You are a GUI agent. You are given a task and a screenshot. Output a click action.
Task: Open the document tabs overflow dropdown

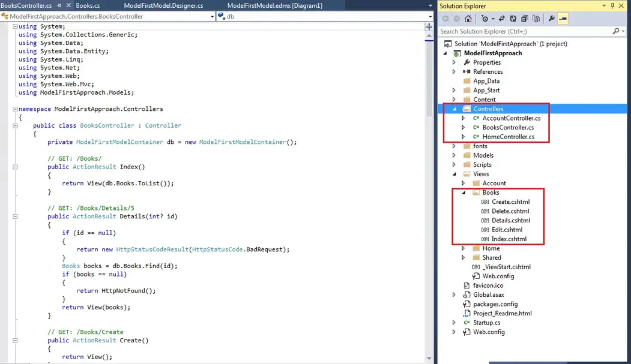[x=430, y=5]
